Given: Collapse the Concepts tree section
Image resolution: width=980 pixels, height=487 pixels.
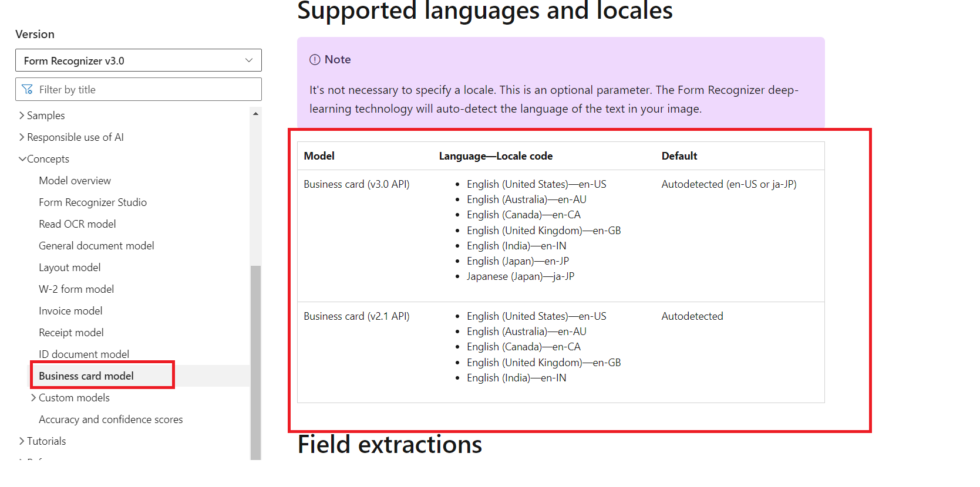Looking at the screenshot, I should point(44,159).
